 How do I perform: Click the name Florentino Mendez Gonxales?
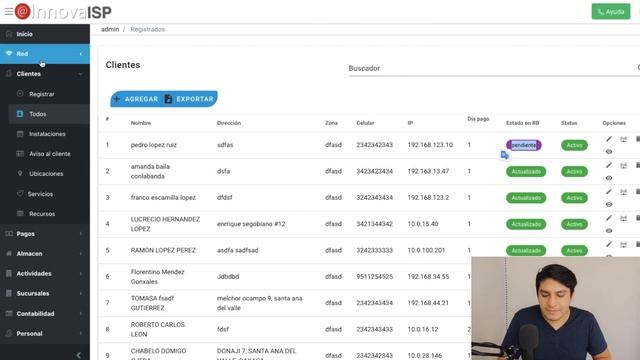click(x=157, y=277)
